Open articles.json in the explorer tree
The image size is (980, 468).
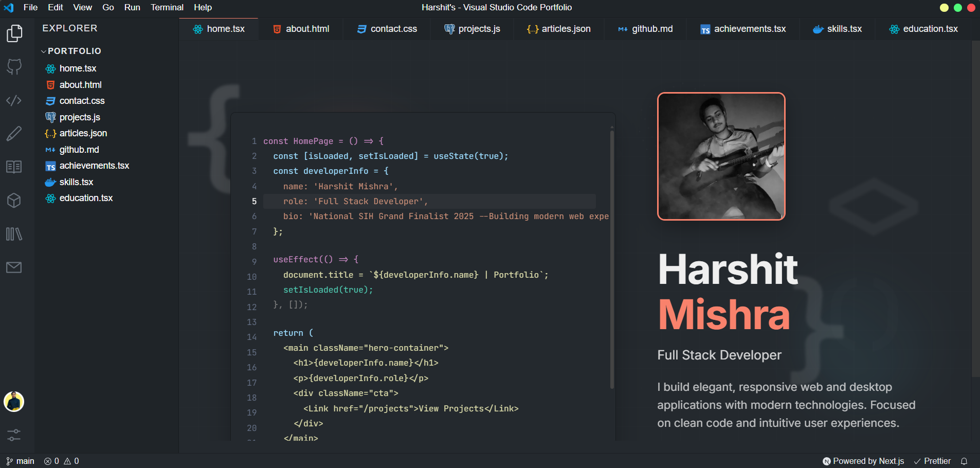(x=83, y=133)
